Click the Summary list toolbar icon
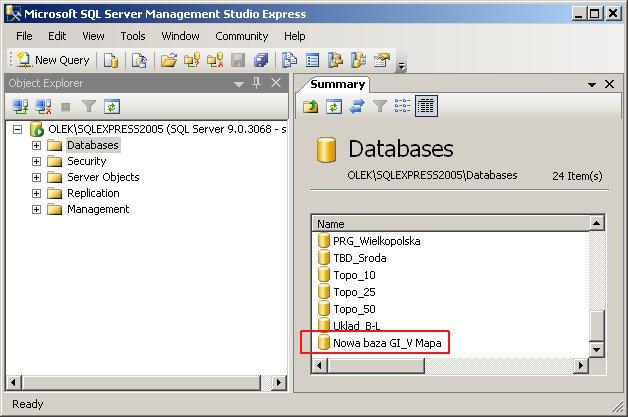This screenshot has height=417, width=628. (312, 60)
